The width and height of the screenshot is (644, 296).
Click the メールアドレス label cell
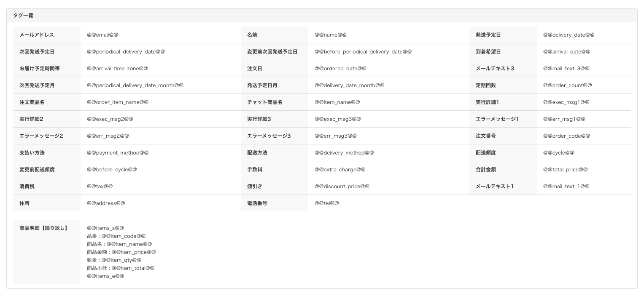click(x=47, y=35)
